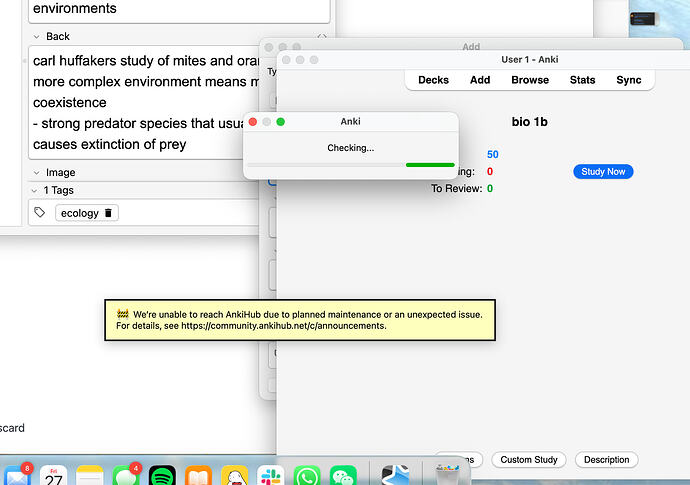Click the bio 1b deck title

tap(529, 122)
